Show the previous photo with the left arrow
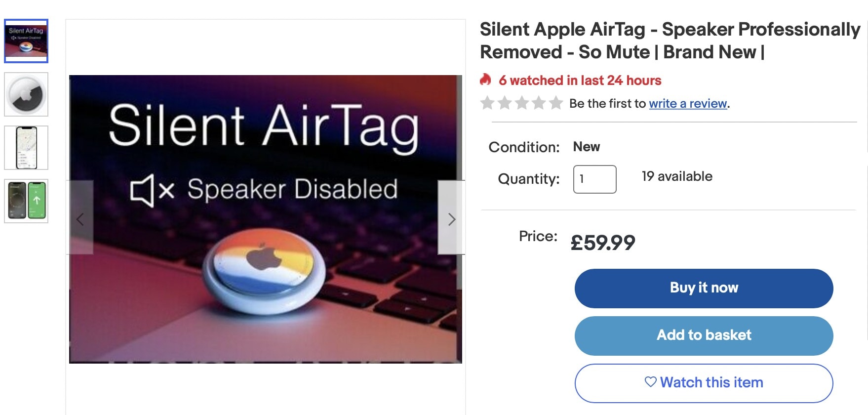The height and width of the screenshot is (415, 868). [80, 219]
